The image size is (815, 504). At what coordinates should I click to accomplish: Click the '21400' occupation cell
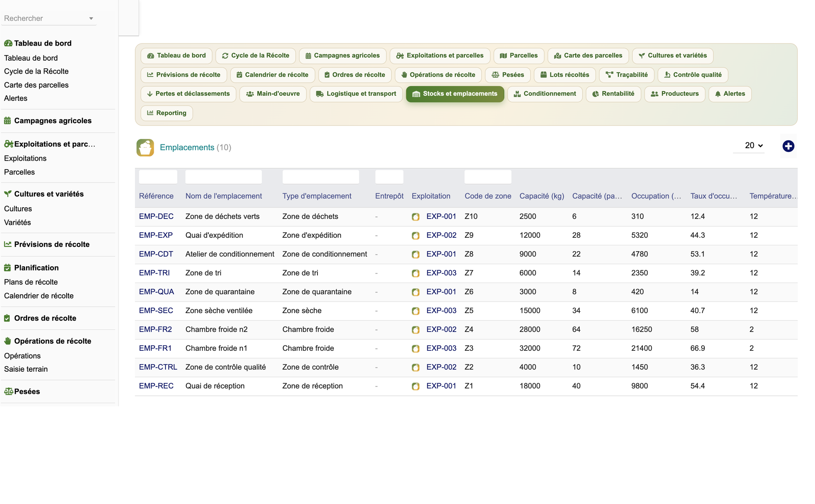pos(642,348)
